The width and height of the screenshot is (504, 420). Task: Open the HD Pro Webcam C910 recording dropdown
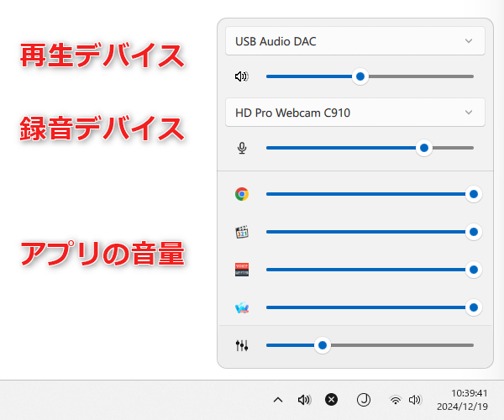coord(355,113)
